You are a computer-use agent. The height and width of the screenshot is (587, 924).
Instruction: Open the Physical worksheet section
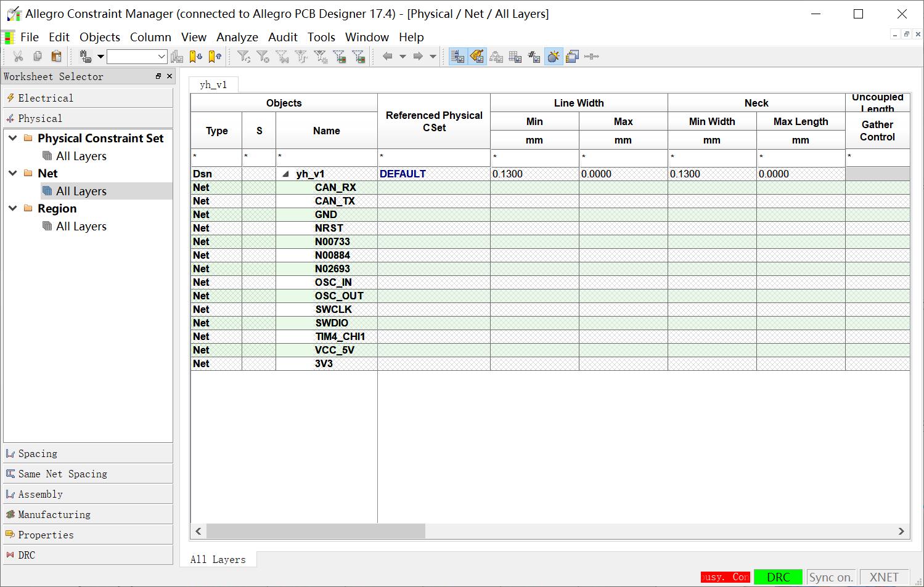click(88, 118)
